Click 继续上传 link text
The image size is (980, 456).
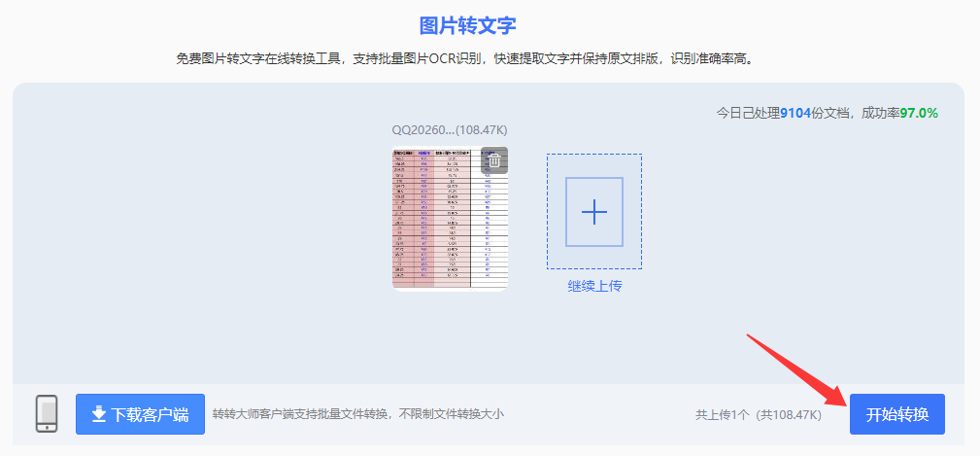pos(594,286)
